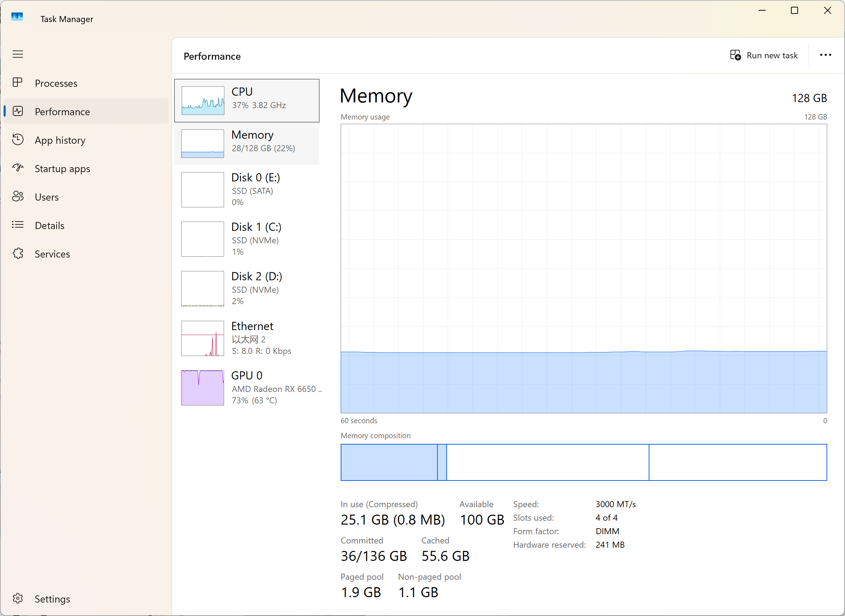
Task: Click Run new task button
Action: [x=771, y=55]
